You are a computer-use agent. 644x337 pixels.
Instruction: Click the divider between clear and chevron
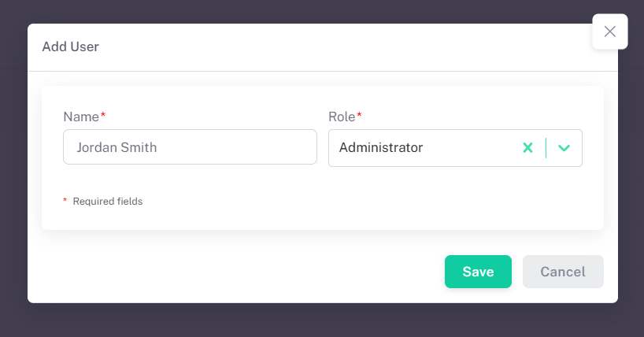[546, 148]
